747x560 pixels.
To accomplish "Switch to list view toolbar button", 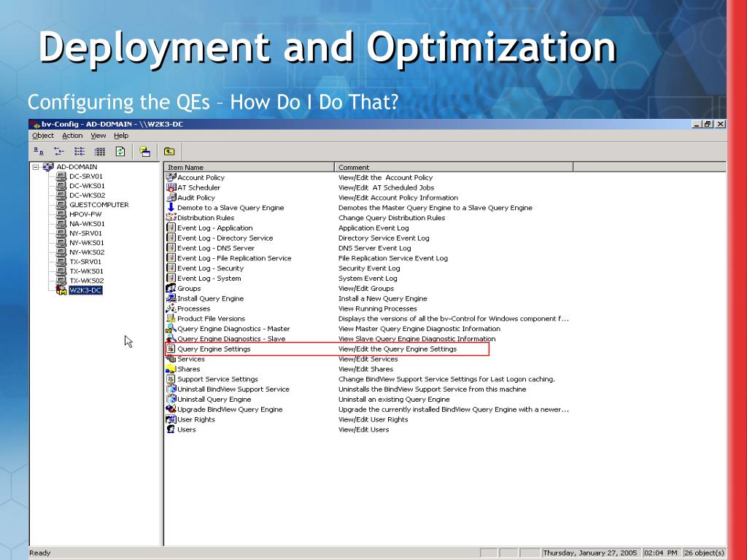I will click(80, 152).
